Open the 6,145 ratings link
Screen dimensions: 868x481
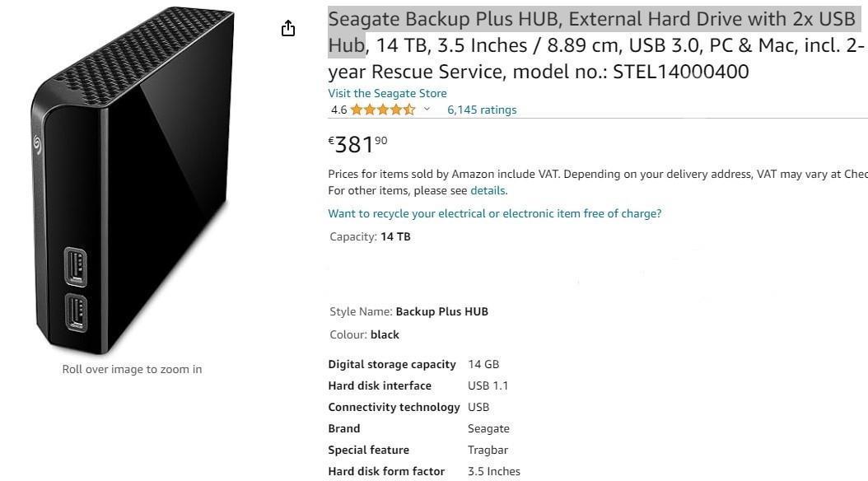(482, 110)
